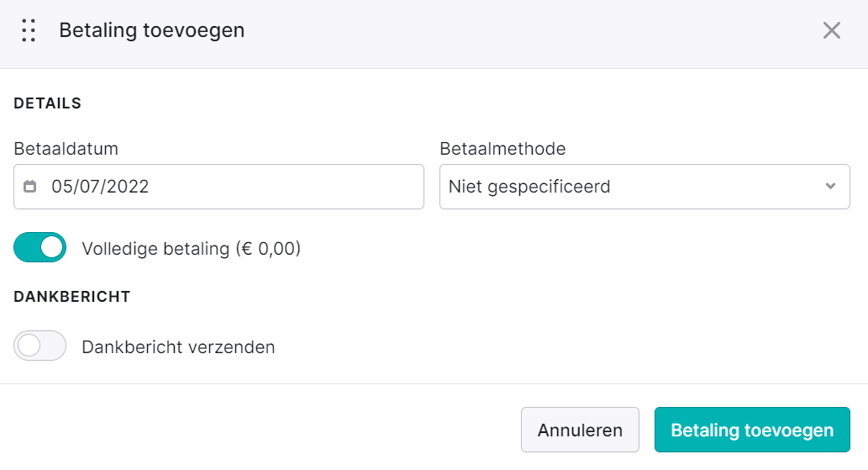Screen dimensions: 868x470
Task: Disable the Volledige betaling toggle
Action: [39, 247]
